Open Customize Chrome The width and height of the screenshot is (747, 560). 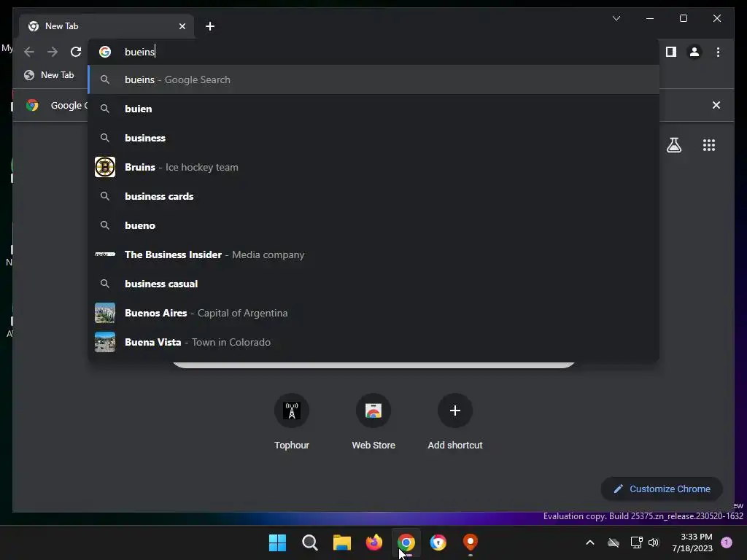coord(662,489)
